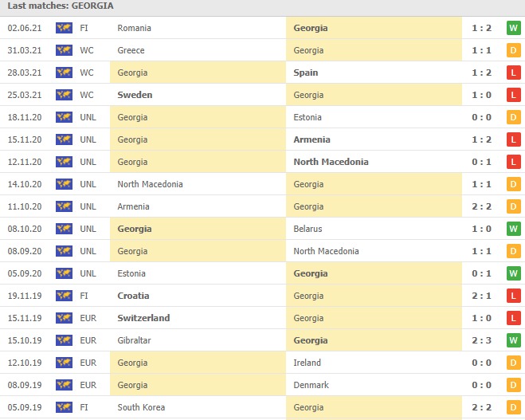
Task: Click the 2 : 2 score for Armenia away match
Action: 481,206
